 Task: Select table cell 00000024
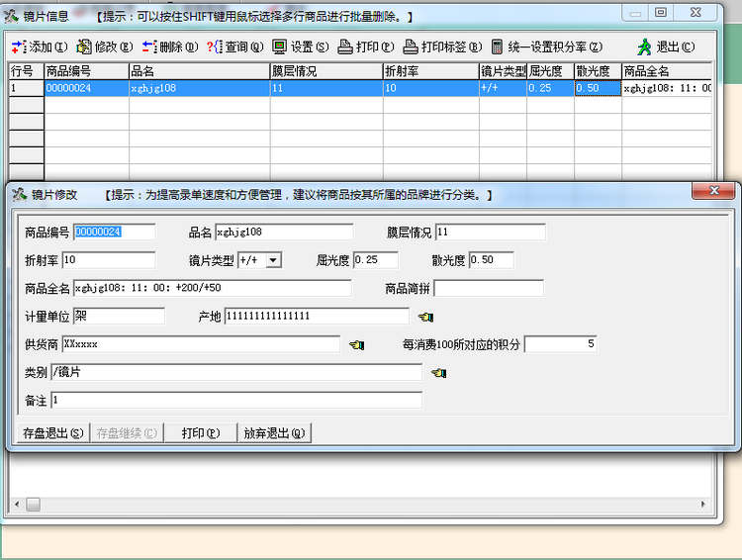pyautogui.click(x=87, y=88)
